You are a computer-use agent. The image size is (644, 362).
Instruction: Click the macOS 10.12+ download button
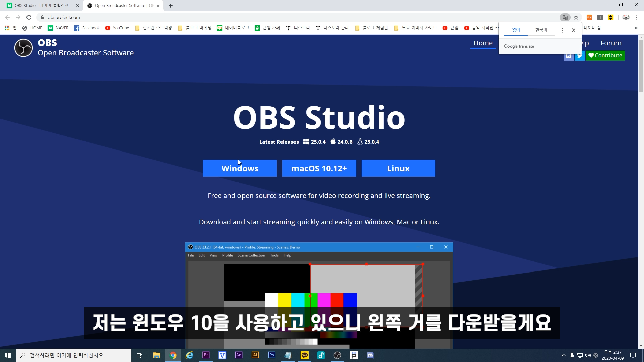coord(319,168)
